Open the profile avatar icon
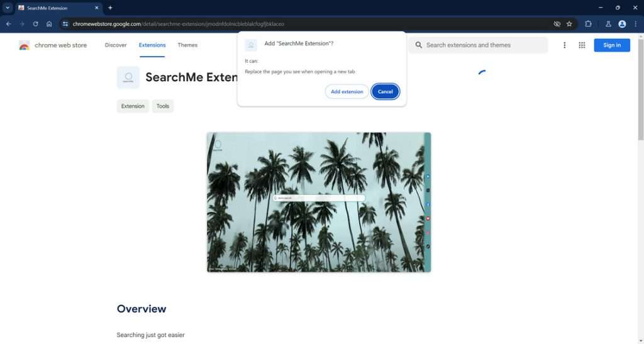Image resolution: width=644 pixels, height=344 pixels. tap(622, 25)
